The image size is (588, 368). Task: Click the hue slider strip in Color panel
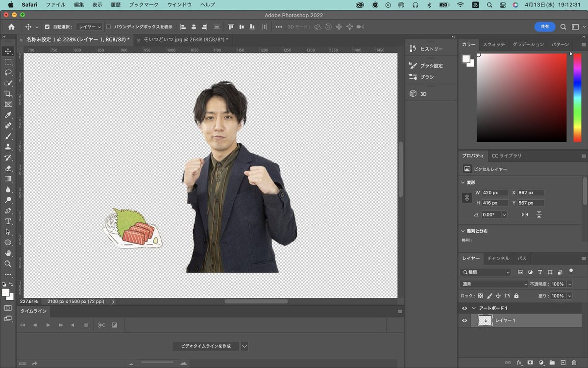[x=577, y=98]
